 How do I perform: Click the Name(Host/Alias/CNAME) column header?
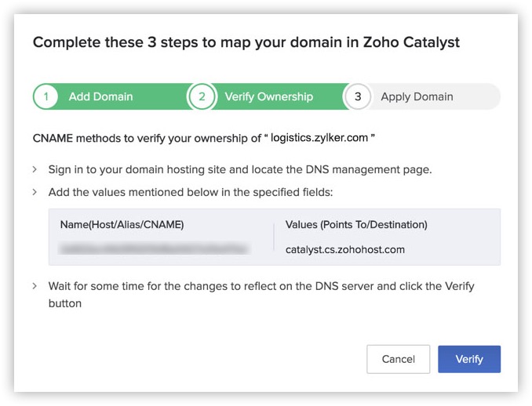coord(122,225)
